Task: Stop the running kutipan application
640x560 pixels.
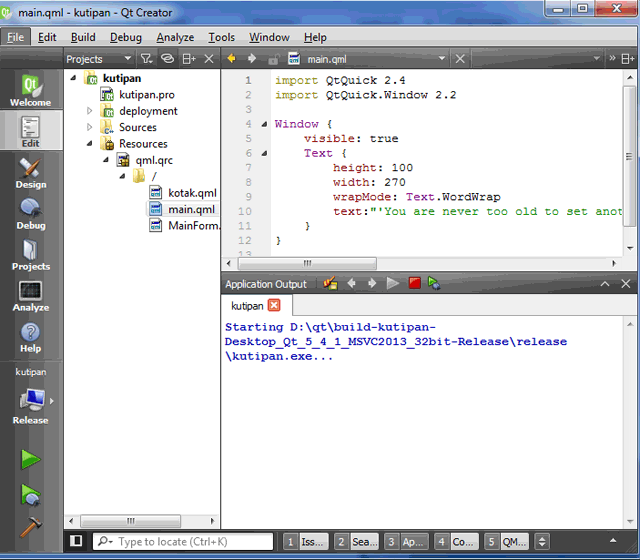Action: point(414,283)
